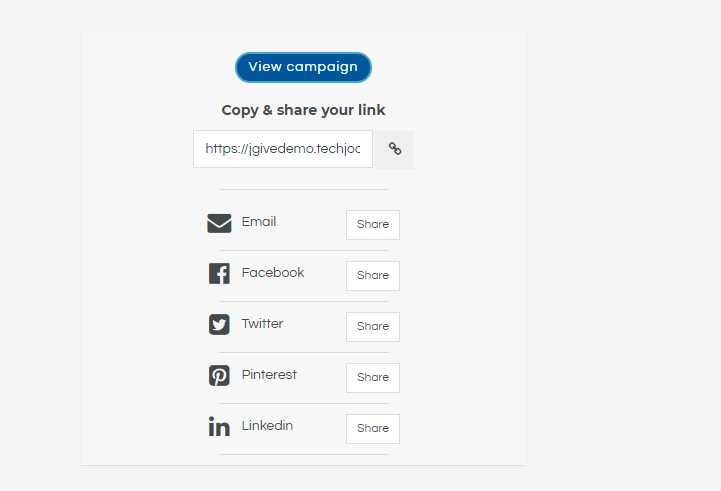721x491 pixels.
Task: Open the View campaign button
Action: (303, 67)
